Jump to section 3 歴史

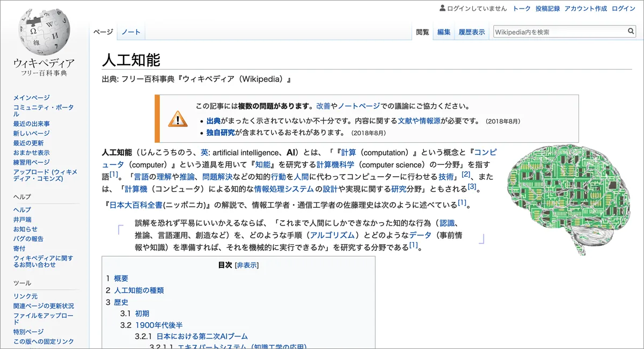pos(121,302)
